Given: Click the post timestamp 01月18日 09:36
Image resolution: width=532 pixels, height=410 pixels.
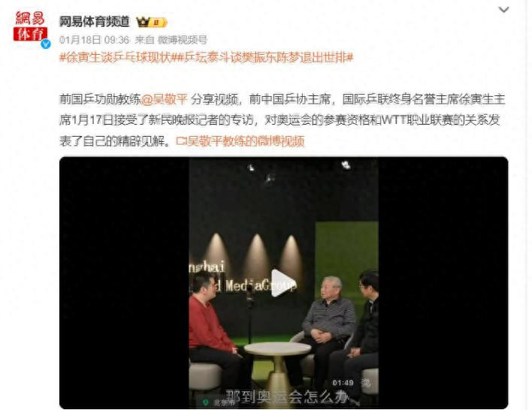Looking at the screenshot, I should click(x=95, y=40).
